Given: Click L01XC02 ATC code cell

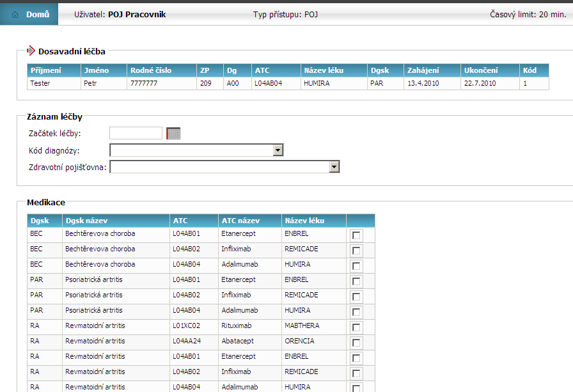Looking at the screenshot, I should pos(194,325).
